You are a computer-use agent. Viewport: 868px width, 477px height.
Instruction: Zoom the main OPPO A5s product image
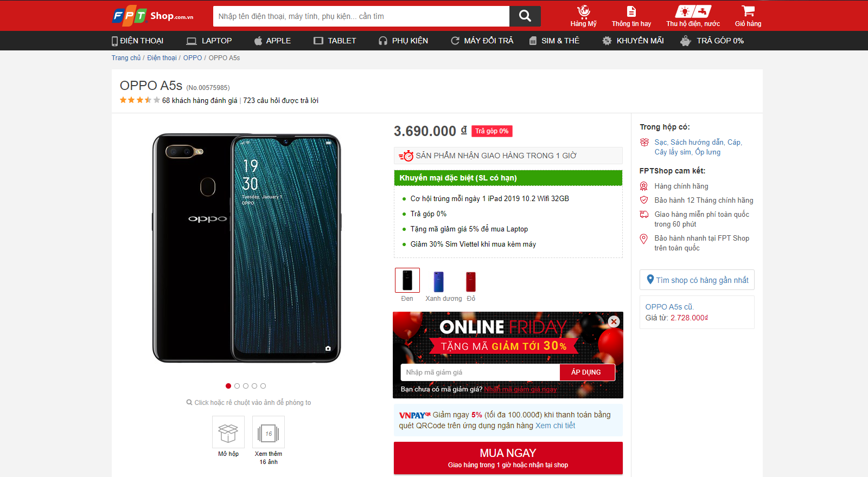tap(247, 248)
